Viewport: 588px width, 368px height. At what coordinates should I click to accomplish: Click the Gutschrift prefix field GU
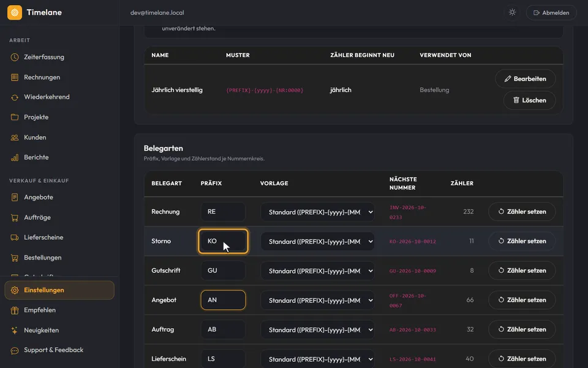pyautogui.click(x=223, y=270)
